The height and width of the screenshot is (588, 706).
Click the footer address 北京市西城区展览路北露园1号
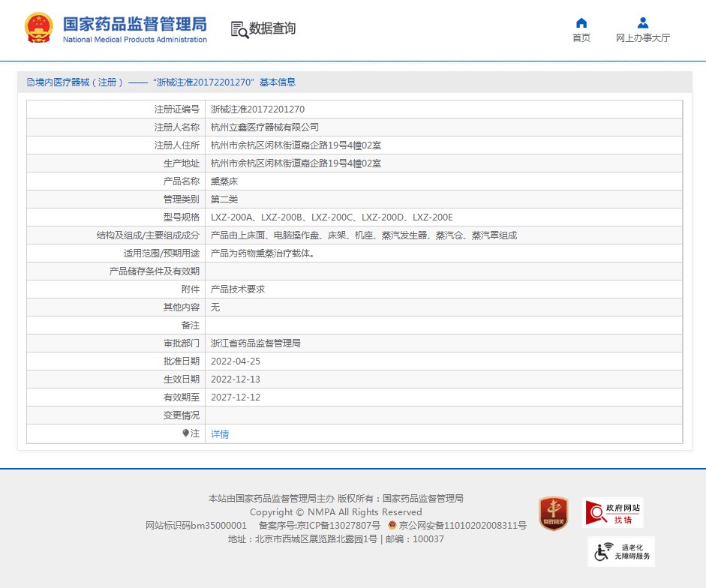click(316, 539)
